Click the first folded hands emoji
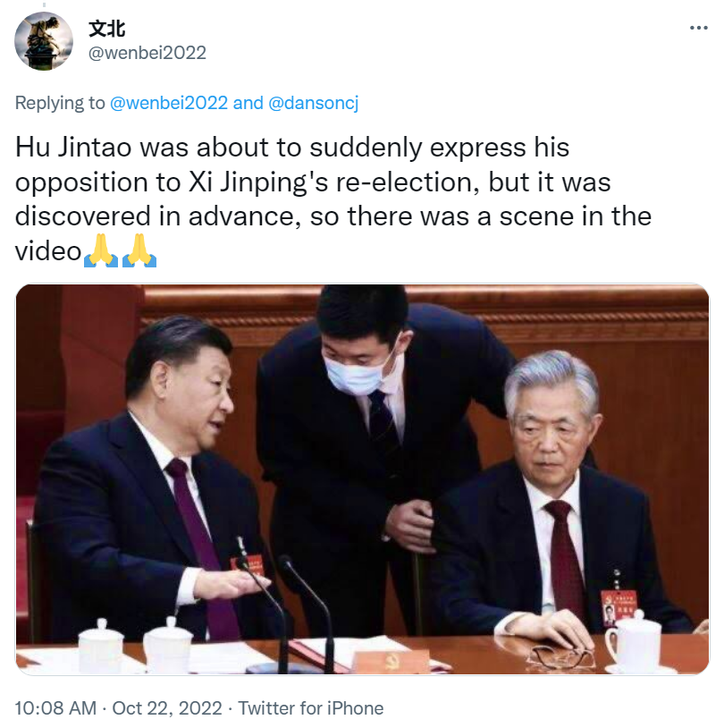This screenshot has height=728, width=724. click(x=101, y=250)
